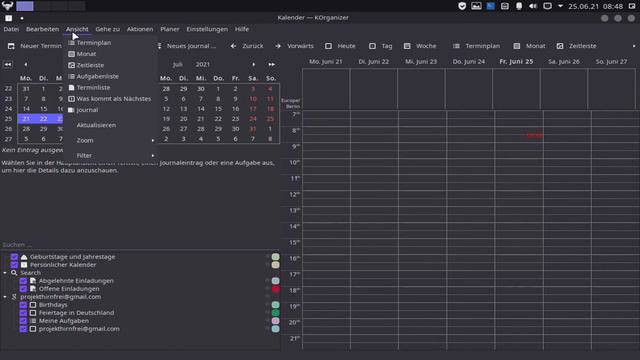640x360 pixels.
Task: Click the Mo. Juni 21 column header
Action: coord(326,62)
